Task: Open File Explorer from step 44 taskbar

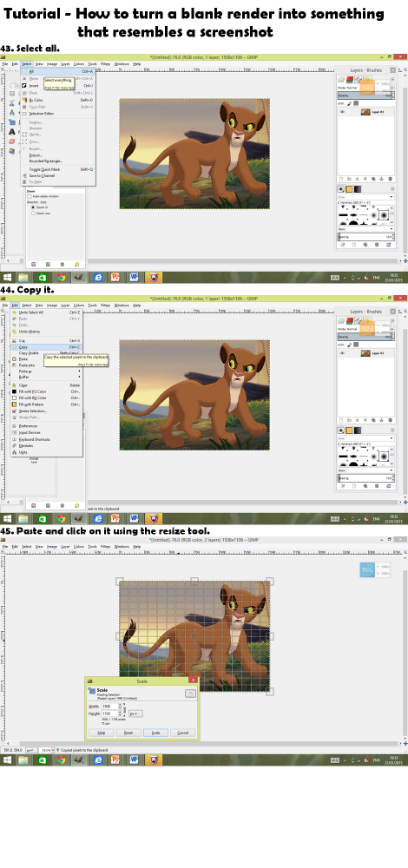Action: pyautogui.click(x=23, y=519)
